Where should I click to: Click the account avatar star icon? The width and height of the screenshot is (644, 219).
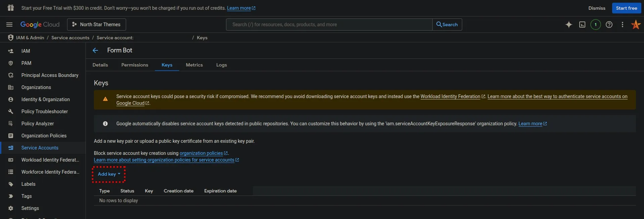636,25
